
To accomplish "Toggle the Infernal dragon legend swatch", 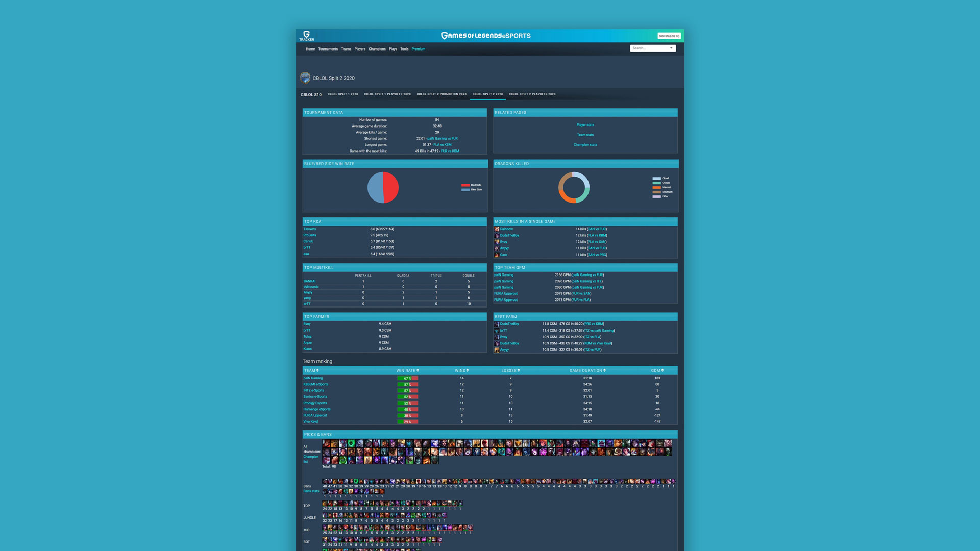I will pyautogui.click(x=656, y=187).
